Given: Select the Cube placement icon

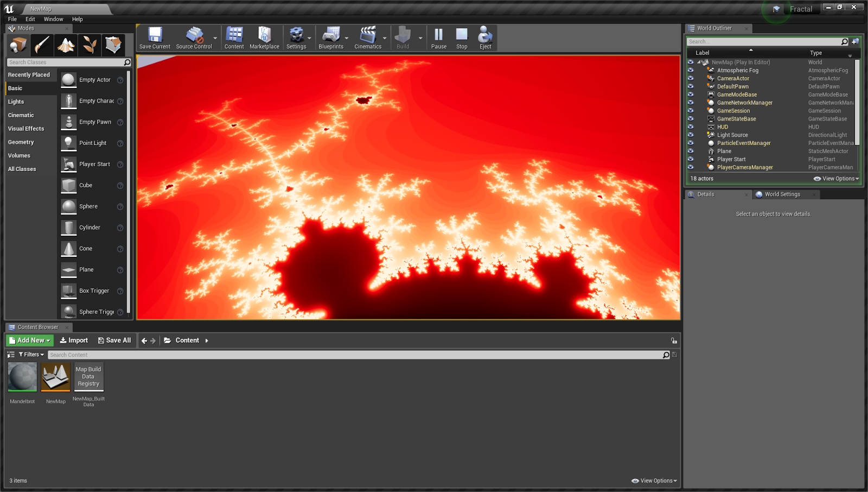Looking at the screenshot, I should (69, 186).
